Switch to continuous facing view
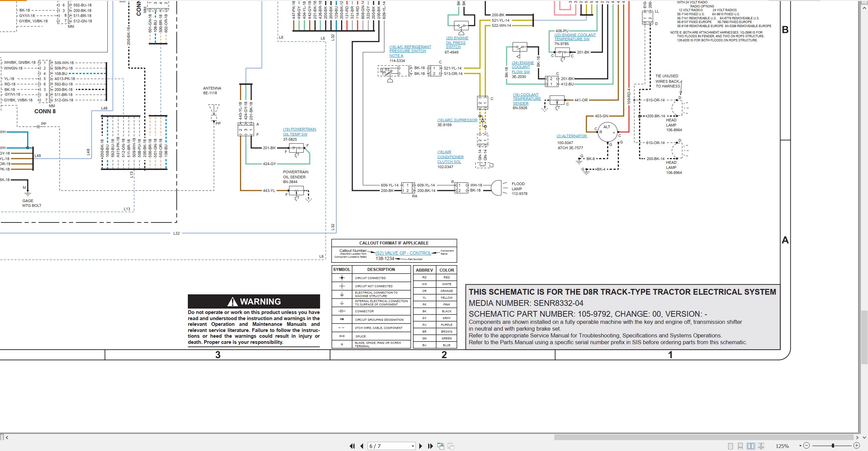This screenshot has height=451, width=868. point(761,446)
